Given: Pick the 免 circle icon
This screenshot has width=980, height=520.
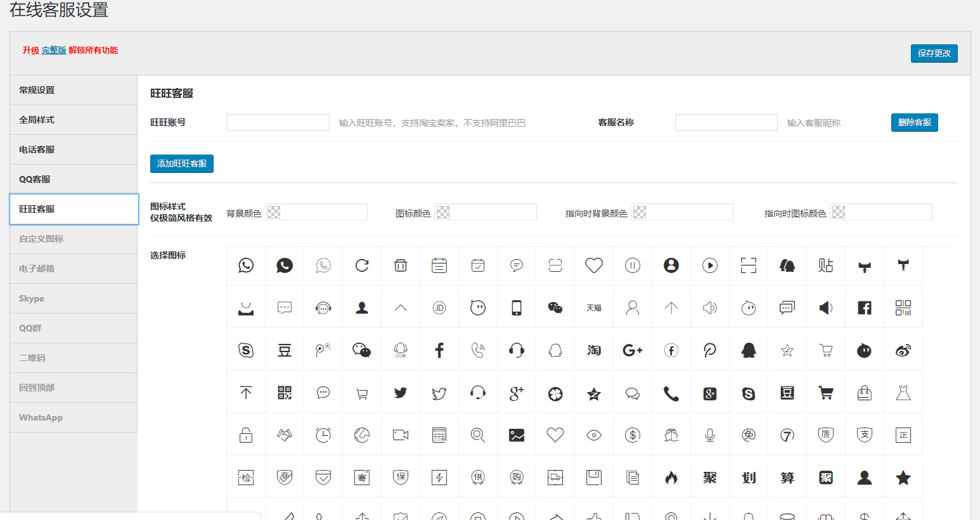Looking at the screenshot, I should pos(749,435).
